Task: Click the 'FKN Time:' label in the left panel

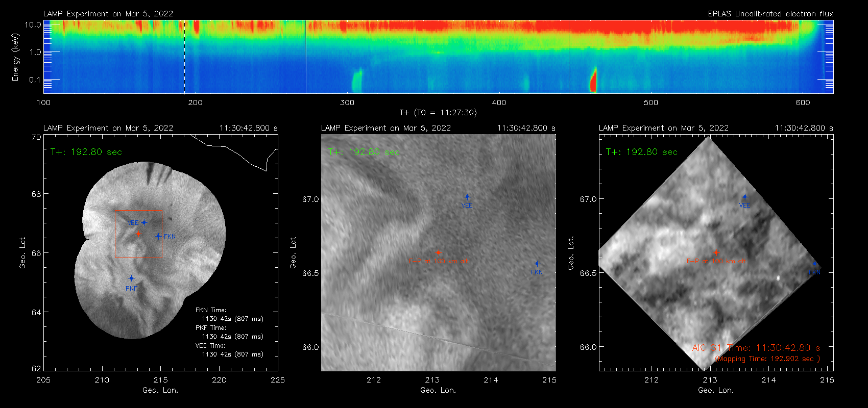Action: pyautogui.click(x=211, y=310)
